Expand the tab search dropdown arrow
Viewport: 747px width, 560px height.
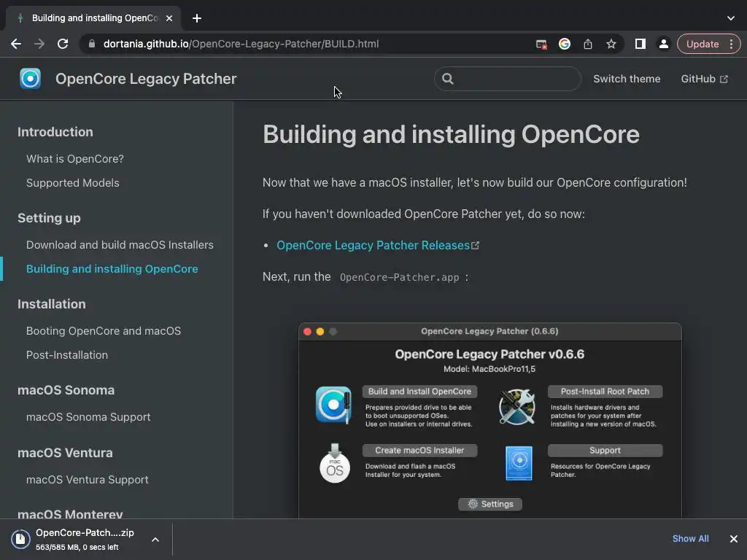pyautogui.click(x=731, y=18)
